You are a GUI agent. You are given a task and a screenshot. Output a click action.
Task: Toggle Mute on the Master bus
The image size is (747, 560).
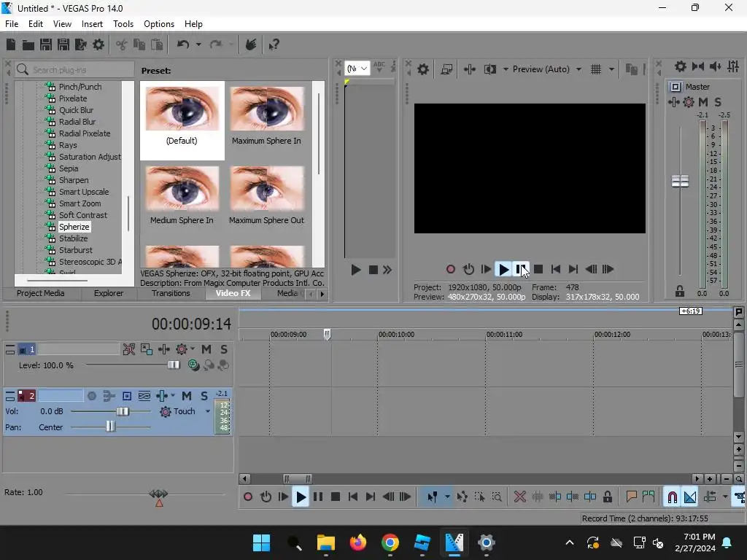tap(703, 102)
